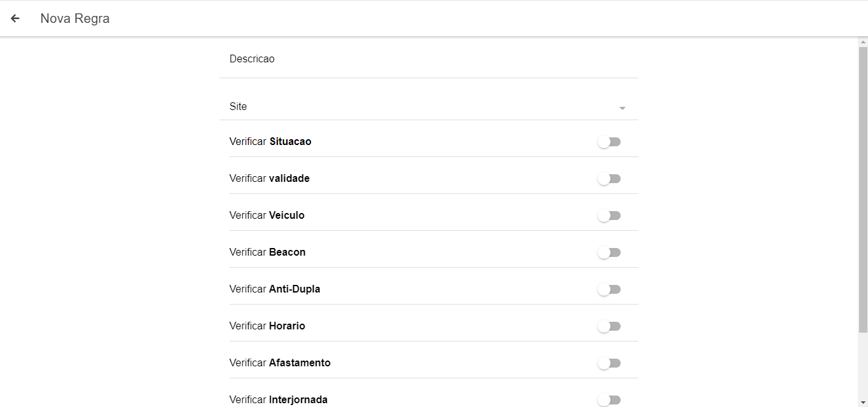Click the Verificar Situacao label text
This screenshot has width=868, height=407.
click(270, 142)
